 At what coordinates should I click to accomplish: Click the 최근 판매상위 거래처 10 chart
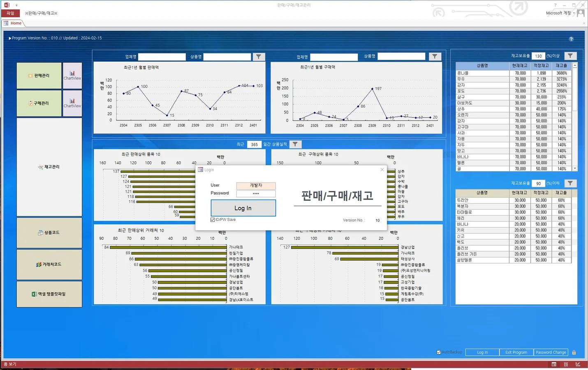pyautogui.click(x=179, y=264)
